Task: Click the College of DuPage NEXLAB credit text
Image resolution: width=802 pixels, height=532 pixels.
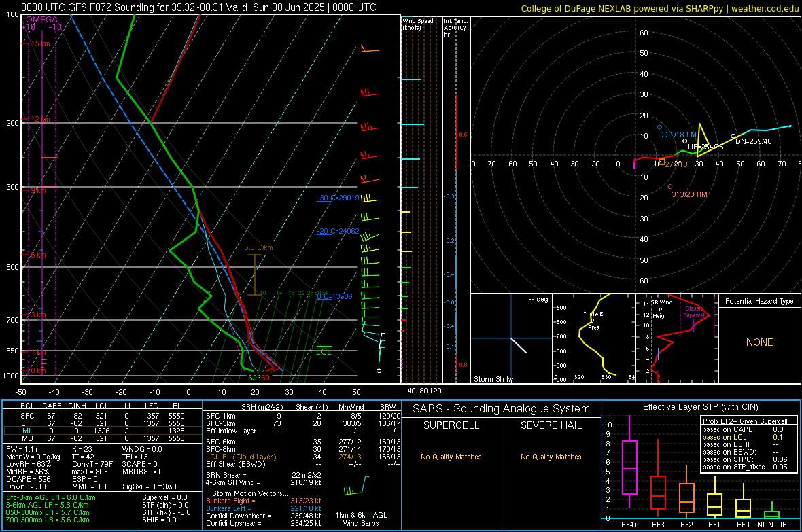Action: tap(659, 8)
